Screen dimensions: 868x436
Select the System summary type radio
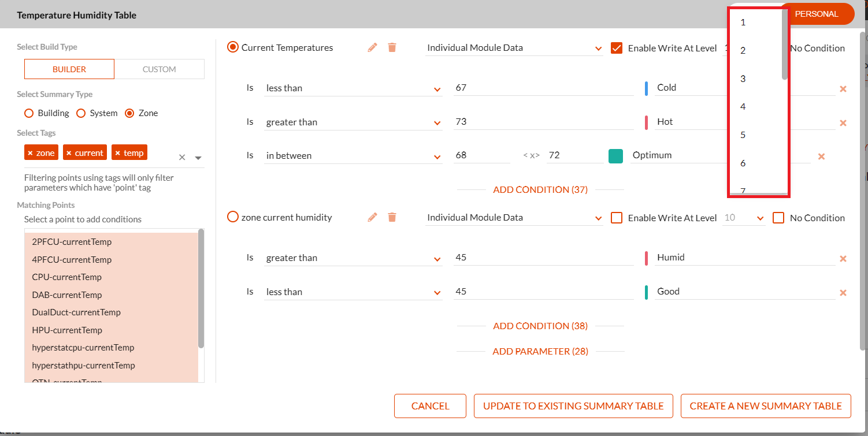click(x=81, y=113)
